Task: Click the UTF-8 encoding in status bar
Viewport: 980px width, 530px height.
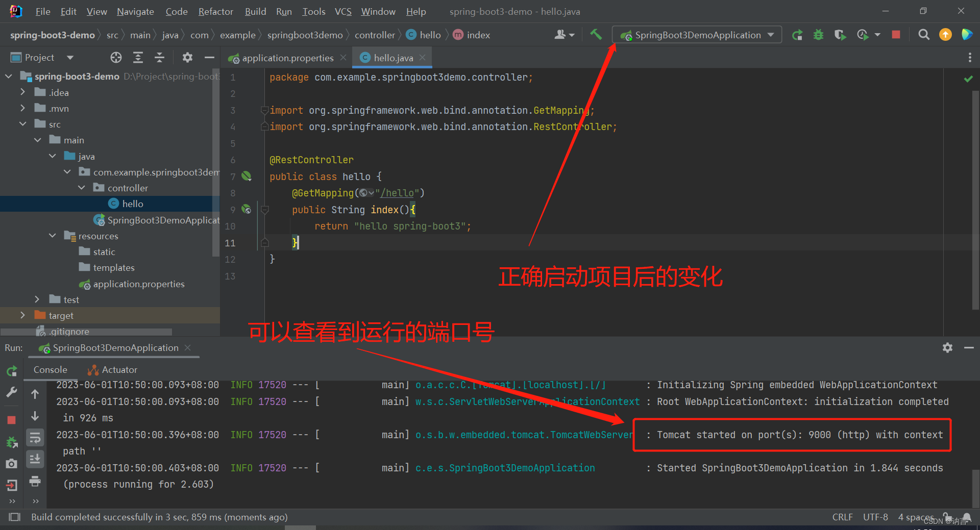Action: [875, 517]
